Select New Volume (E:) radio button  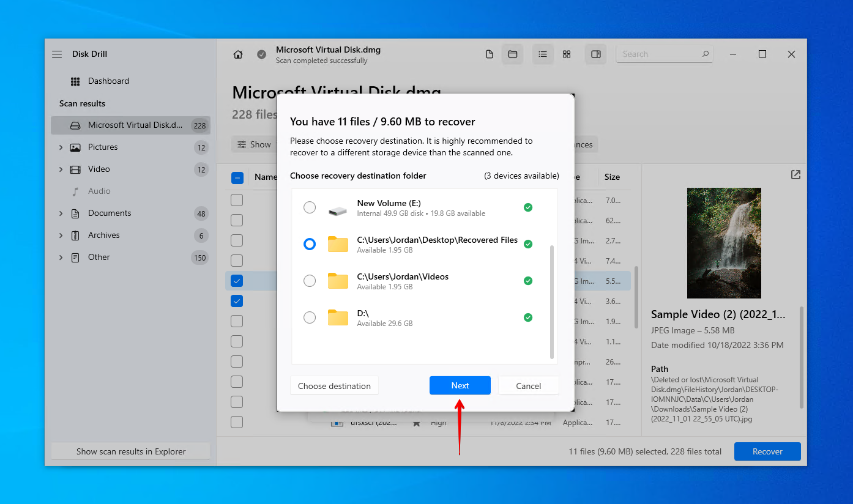[310, 207]
